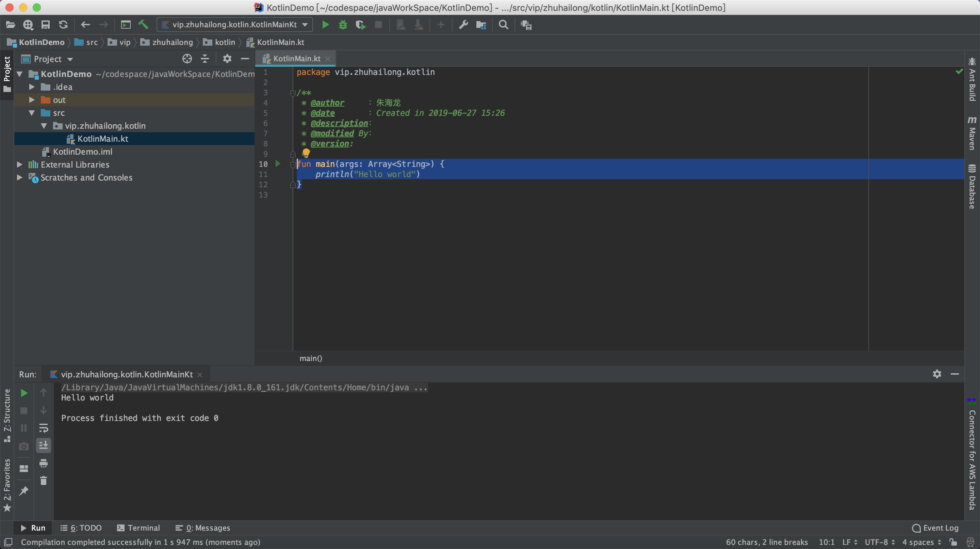This screenshot has width=980, height=549.
Task: Select KotlinDemo.iml in project tree
Action: click(83, 152)
